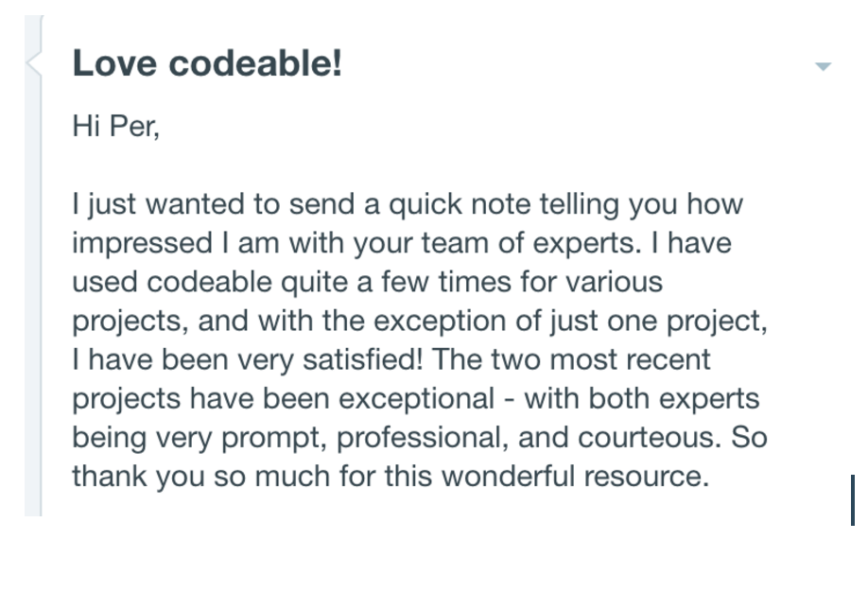The width and height of the screenshot is (868, 592).
Task: Click the dark vertical bar at bottom right
Action: tap(853, 500)
